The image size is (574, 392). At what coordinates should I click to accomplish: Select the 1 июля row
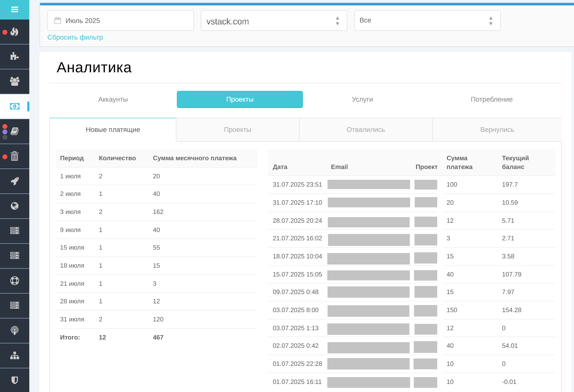(156, 176)
